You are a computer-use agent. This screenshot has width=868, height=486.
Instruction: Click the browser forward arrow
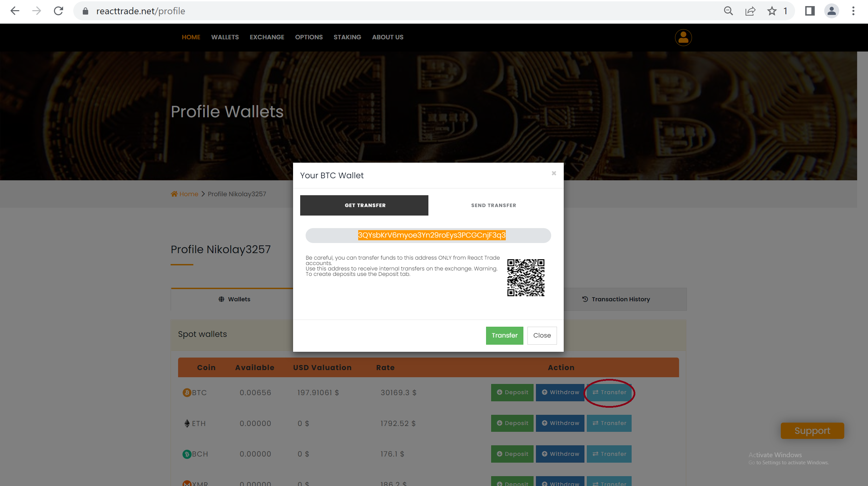[37, 11]
